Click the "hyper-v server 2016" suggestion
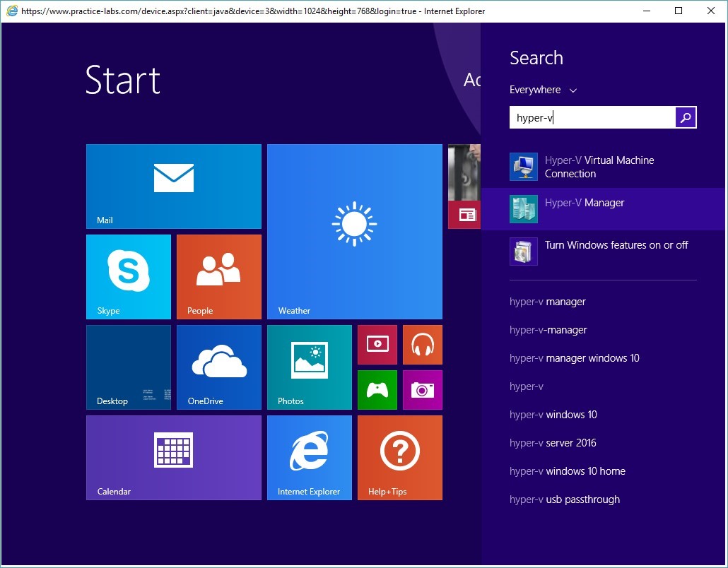The image size is (728, 568). (553, 443)
